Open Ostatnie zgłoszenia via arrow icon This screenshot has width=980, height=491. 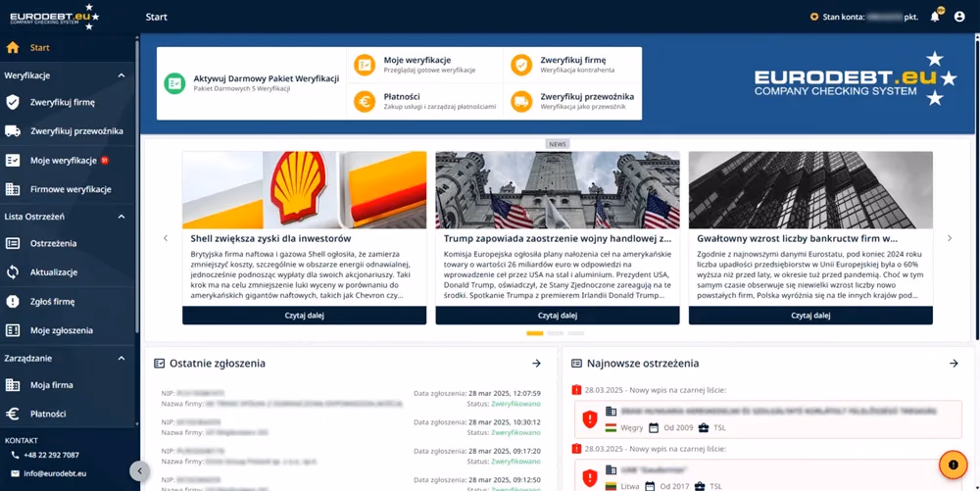click(x=536, y=363)
